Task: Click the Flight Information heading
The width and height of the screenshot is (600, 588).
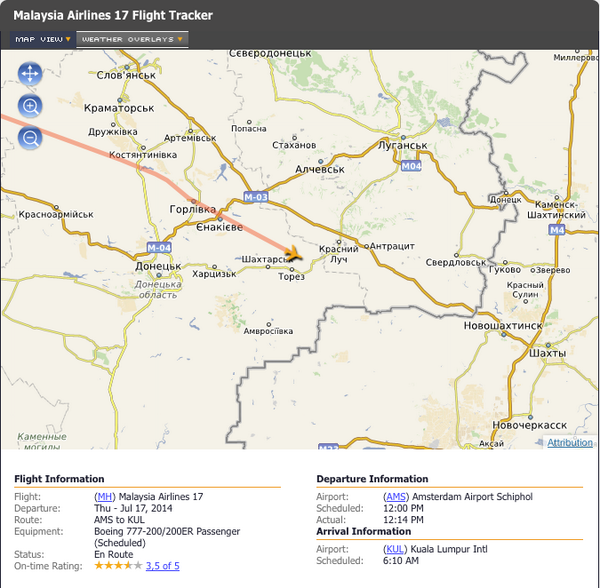Action: pos(59,479)
